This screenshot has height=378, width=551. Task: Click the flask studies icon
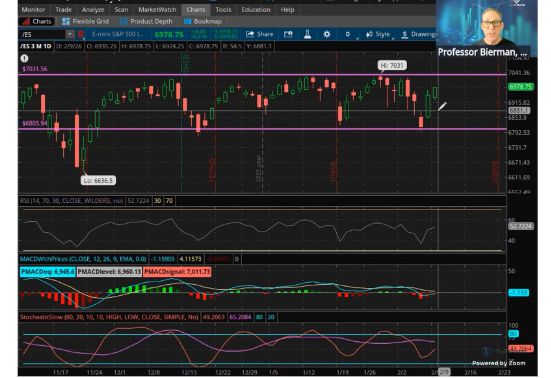coord(307,34)
